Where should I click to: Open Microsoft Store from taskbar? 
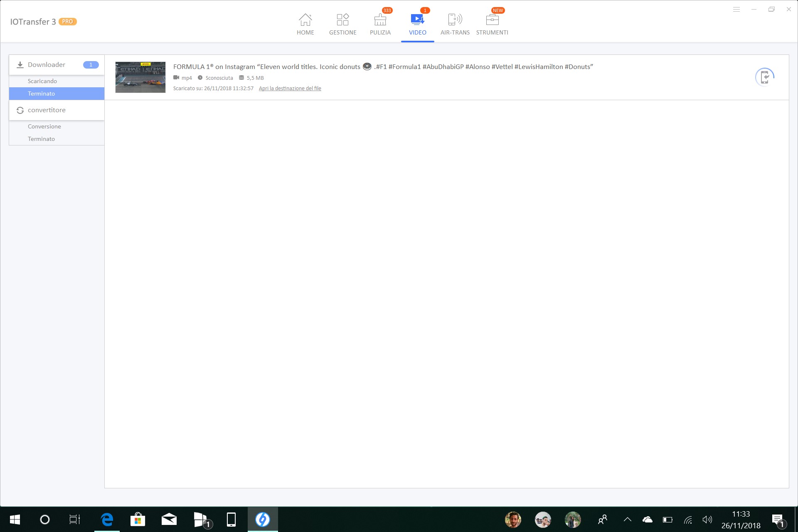138,520
